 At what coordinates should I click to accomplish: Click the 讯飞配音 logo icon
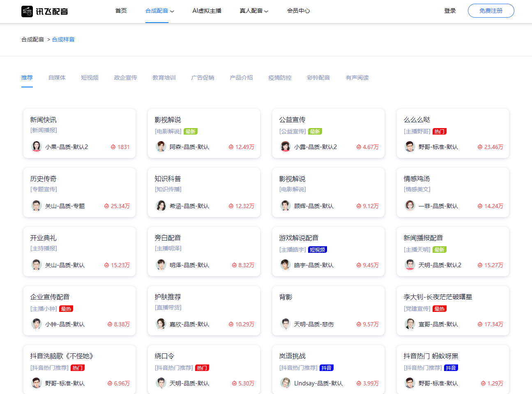[x=27, y=11]
